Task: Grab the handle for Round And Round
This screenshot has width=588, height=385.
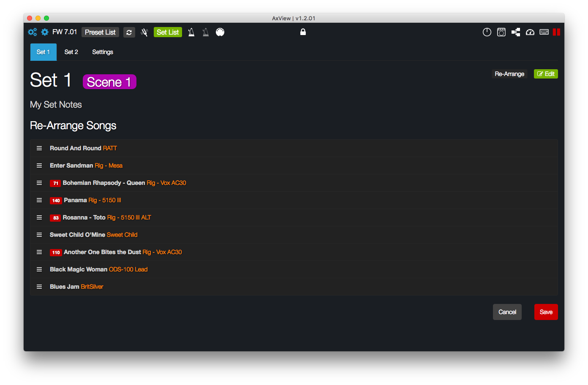Action: [39, 148]
